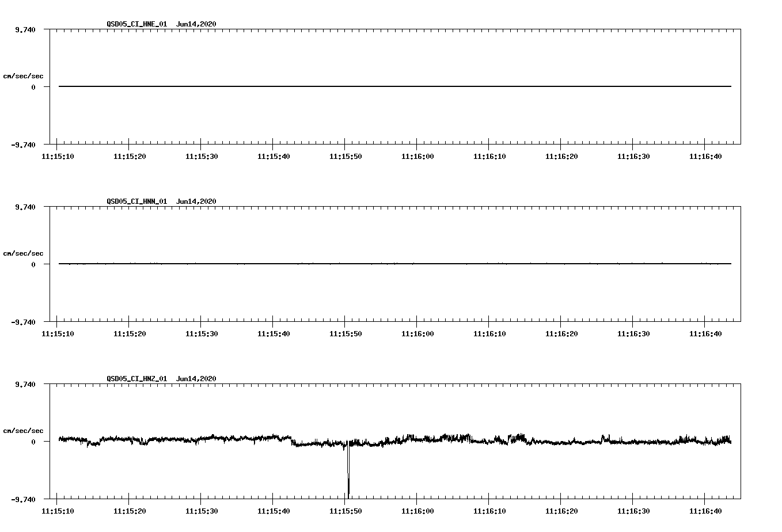Click the zero axis label of the HNZ plot
This screenshot has height=532, width=782.
coord(33,442)
